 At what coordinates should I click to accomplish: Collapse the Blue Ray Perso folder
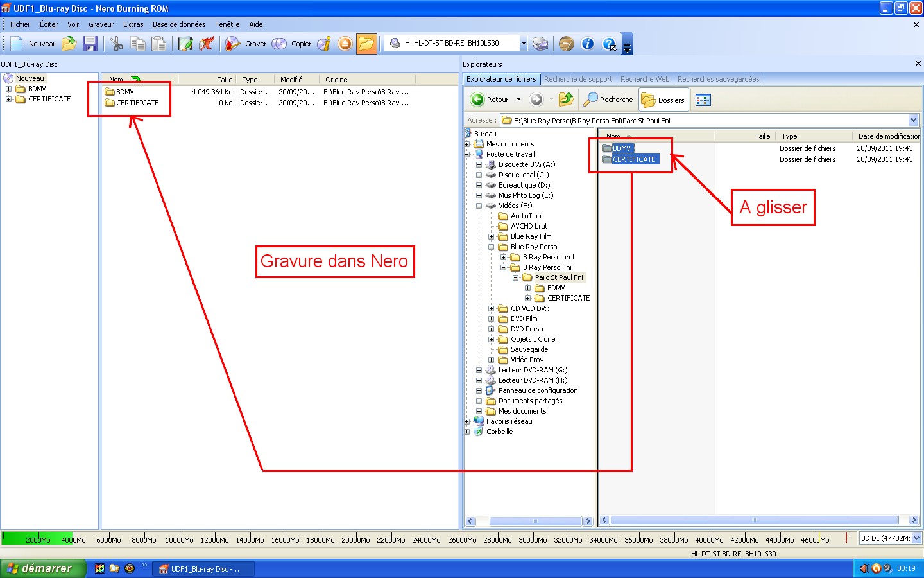coord(491,247)
